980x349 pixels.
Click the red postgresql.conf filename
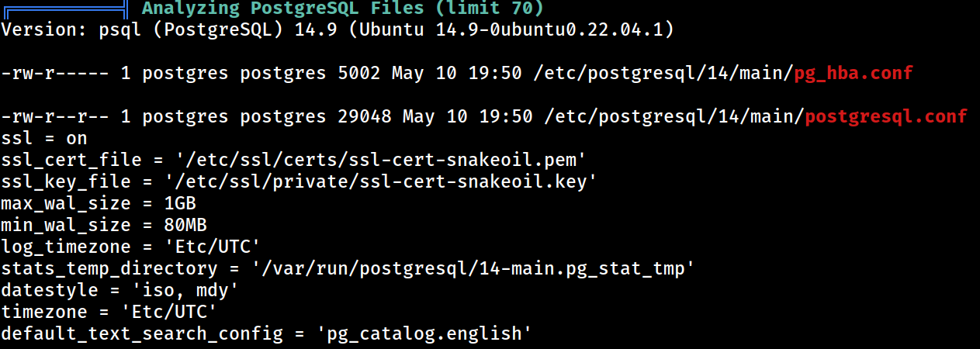[887, 117]
